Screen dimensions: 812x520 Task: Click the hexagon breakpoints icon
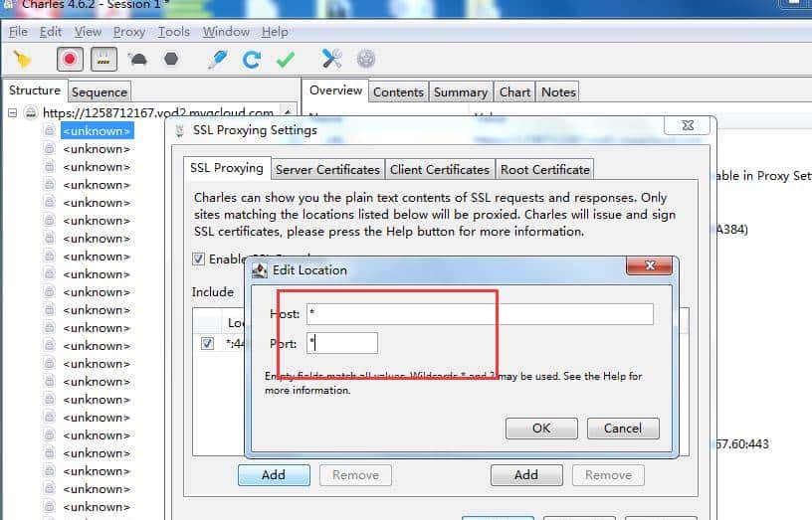tap(171, 60)
